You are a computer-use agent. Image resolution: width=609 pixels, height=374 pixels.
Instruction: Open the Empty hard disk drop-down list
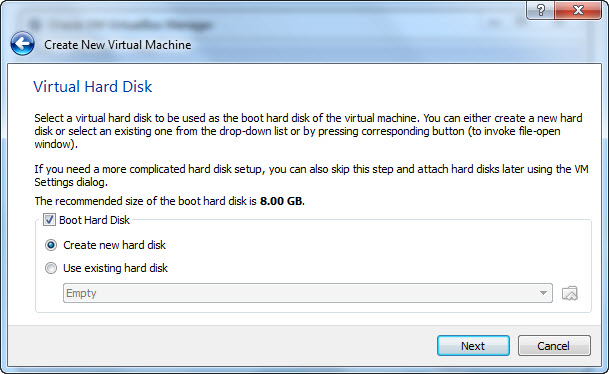pyautogui.click(x=308, y=293)
